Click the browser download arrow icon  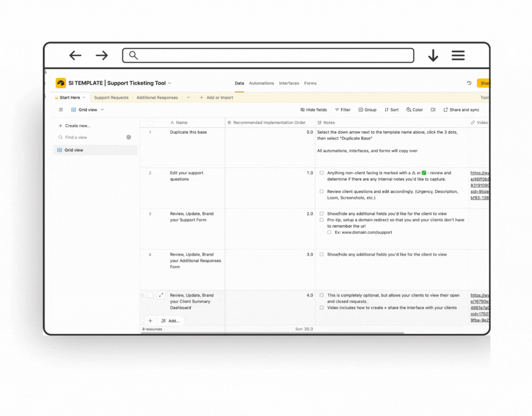click(x=433, y=55)
